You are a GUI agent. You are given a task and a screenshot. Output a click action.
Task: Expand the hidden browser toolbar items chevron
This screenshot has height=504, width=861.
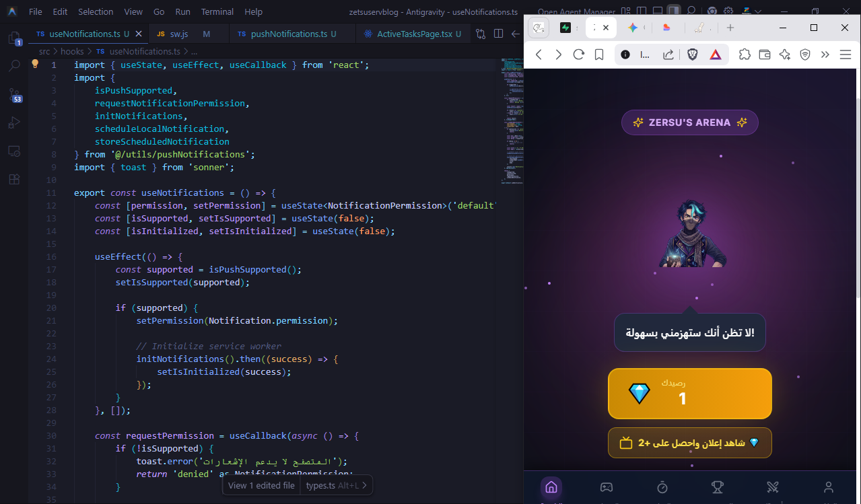point(825,55)
